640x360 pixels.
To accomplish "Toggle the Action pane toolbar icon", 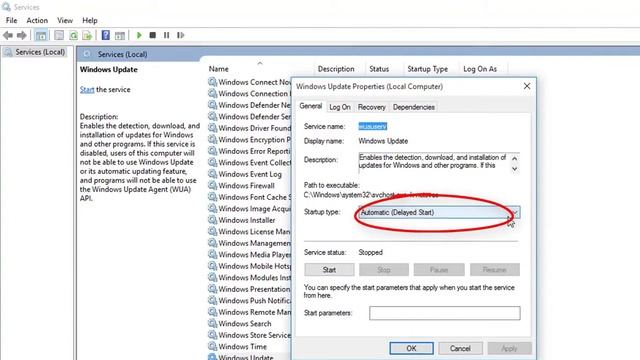I will tap(120, 36).
